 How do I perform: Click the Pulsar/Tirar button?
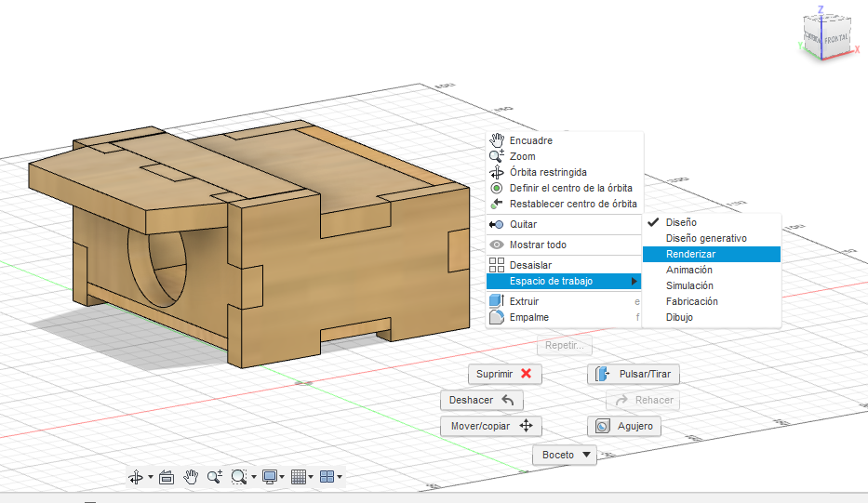pos(634,374)
